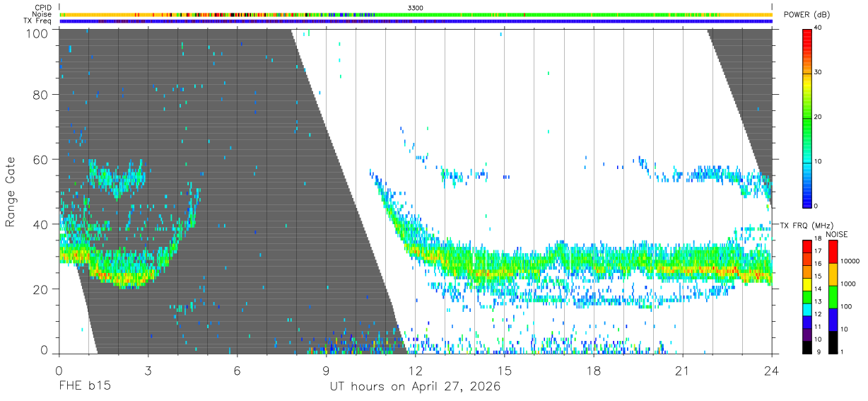The height and width of the screenshot is (401, 868).
Task: Click the x-axis tick label 9
Action: 326,370
